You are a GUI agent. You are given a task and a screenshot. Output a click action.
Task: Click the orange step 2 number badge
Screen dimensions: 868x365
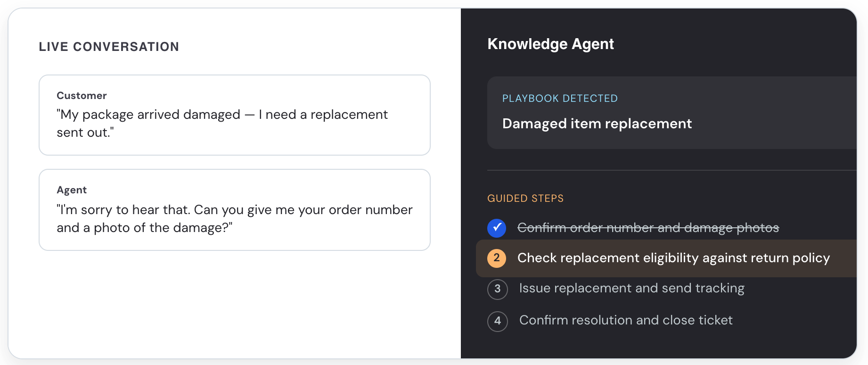497,258
